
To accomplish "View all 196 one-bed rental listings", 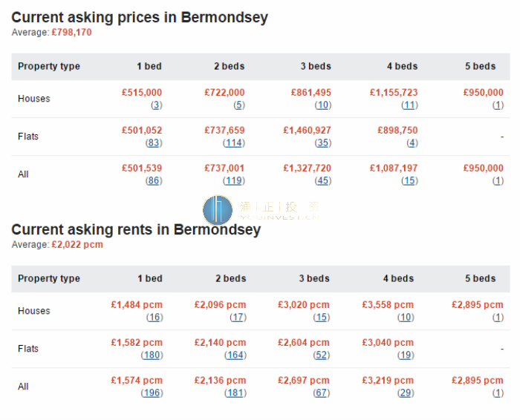I will pyautogui.click(x=152, y=393).
